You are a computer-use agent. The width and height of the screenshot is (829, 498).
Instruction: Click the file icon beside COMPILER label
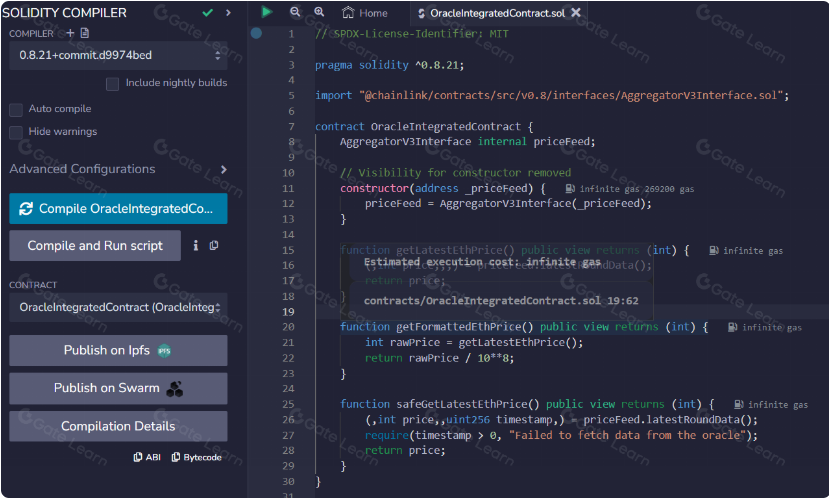[x=85, y=33]
